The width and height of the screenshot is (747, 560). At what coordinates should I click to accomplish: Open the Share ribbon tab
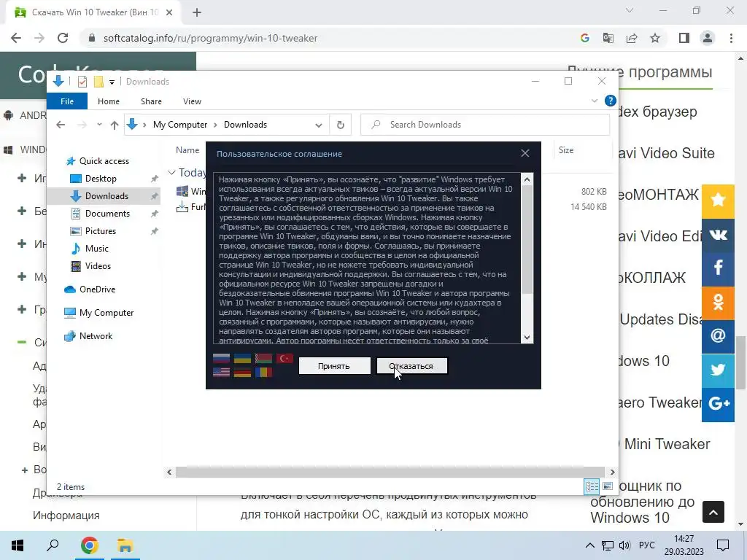pyautogui.click(x=151, y=101)
